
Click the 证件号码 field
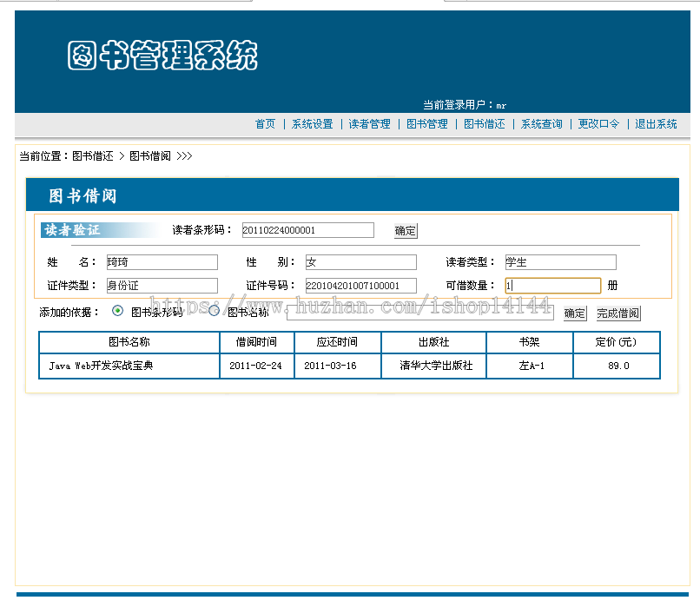click(x=360, y=286)
